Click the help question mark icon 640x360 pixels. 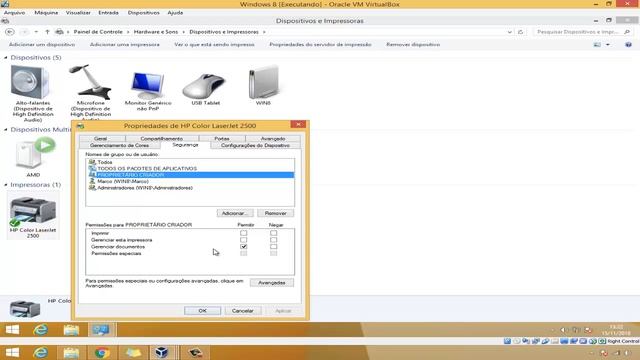(x=628, y=44)
